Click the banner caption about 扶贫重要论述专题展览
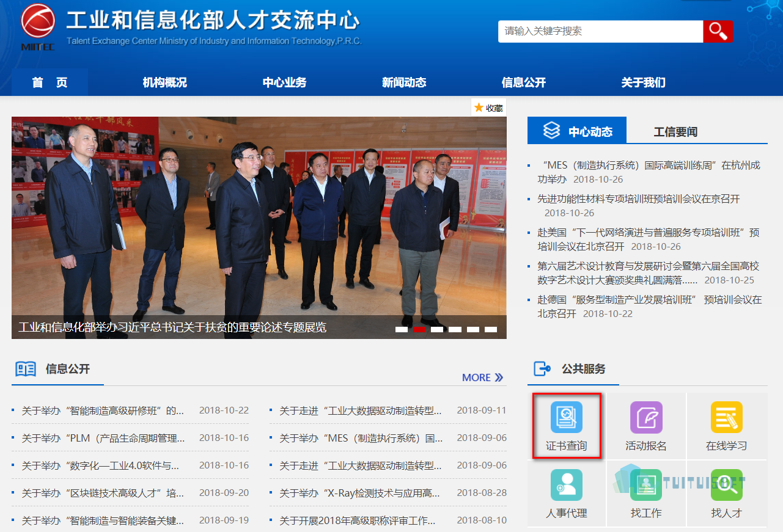Screen dimensions: 783x532 (172, 327)
